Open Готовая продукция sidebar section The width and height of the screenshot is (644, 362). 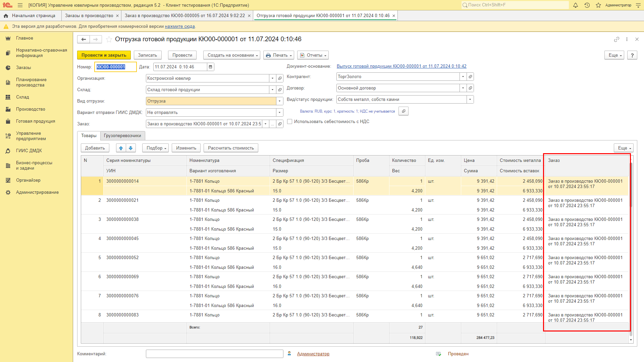point(36,121)
